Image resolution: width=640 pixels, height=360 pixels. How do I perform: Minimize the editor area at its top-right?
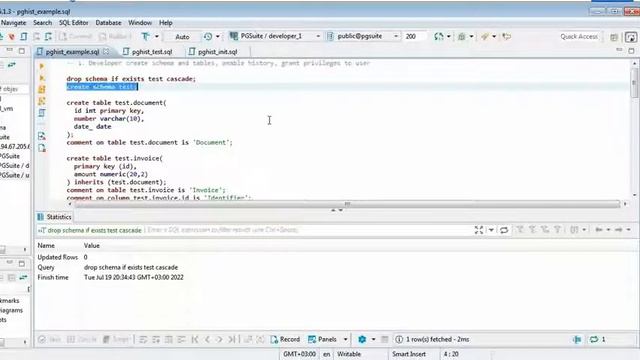(619, 50)
